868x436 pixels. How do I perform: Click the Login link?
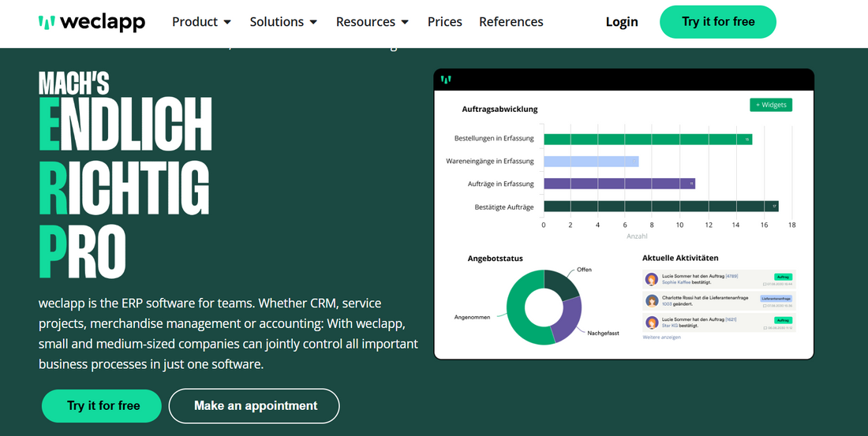(622, 22)
